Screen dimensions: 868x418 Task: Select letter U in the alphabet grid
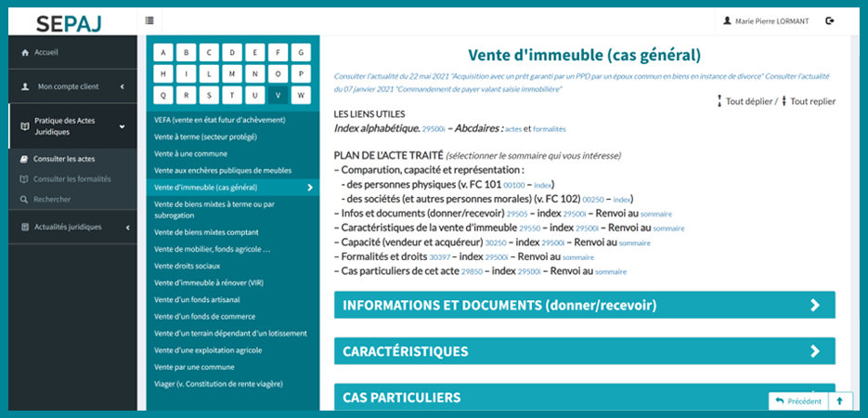254,96
